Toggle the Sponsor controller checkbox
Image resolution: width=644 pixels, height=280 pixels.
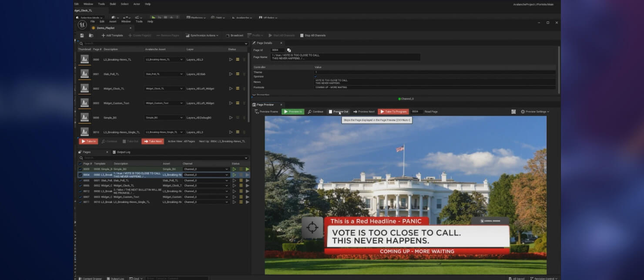tap(316, 77)
